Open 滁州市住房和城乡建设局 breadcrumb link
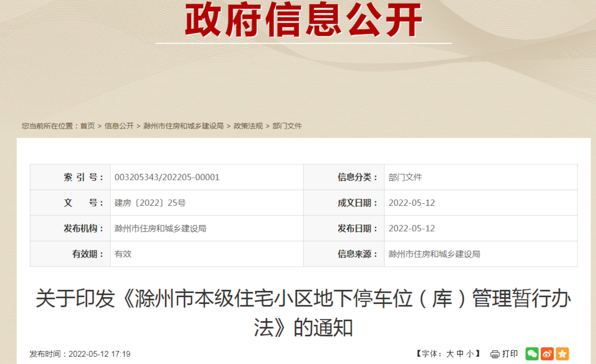 point(183,126)
